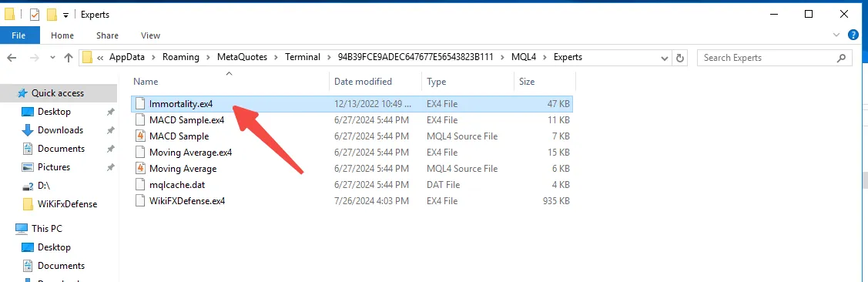Switch to the Home ribbon tab

[62, 35]
